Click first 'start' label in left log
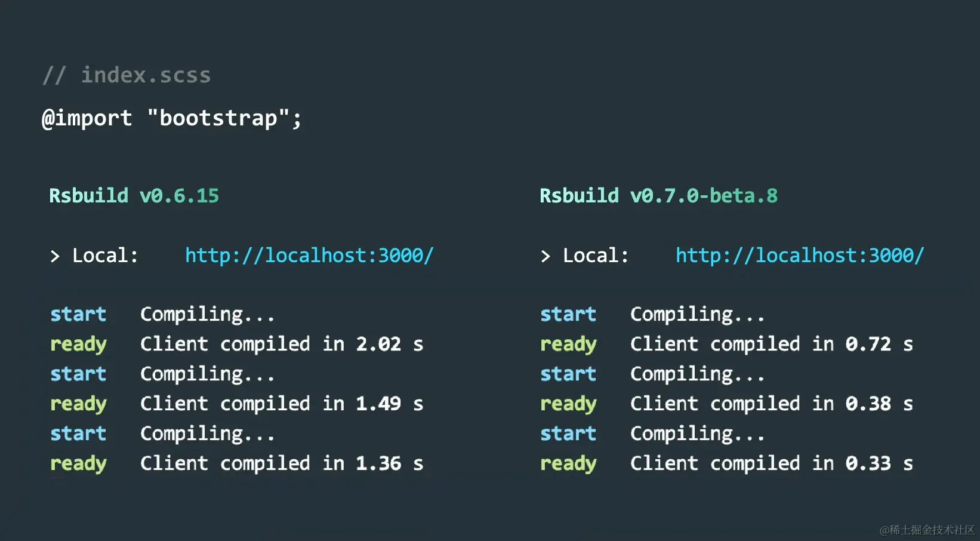The width and height of the screenshot is (980, 541). 78,314
